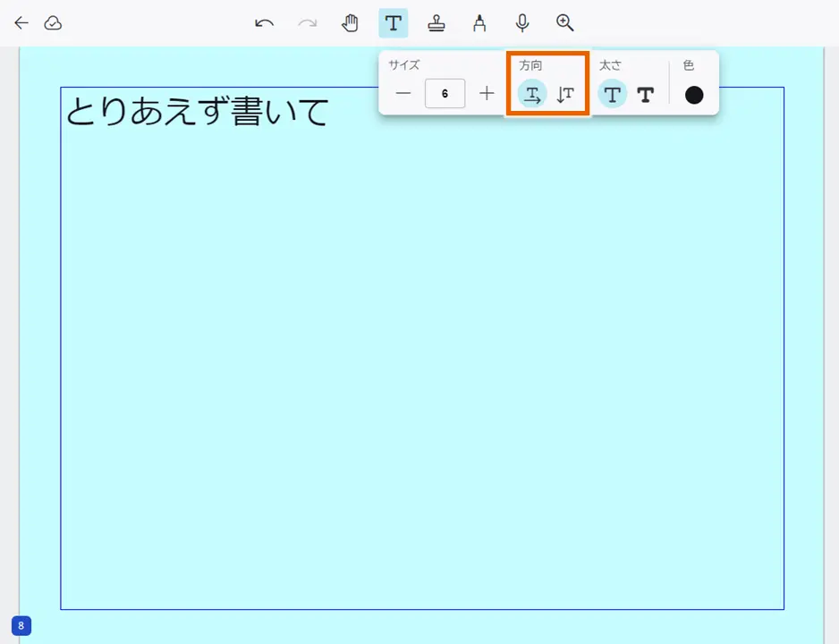Increase text size with the plus button

click(x=487, y=93)
